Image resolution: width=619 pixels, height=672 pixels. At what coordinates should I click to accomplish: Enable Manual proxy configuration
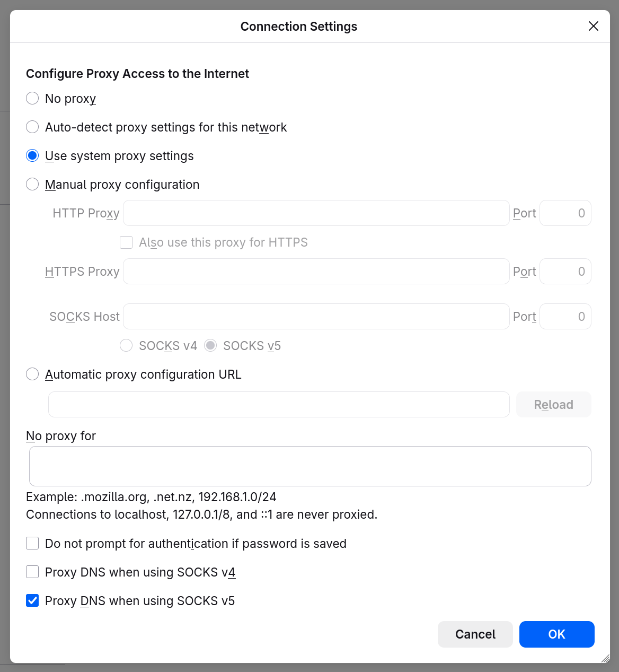click(x=32, y=185)
